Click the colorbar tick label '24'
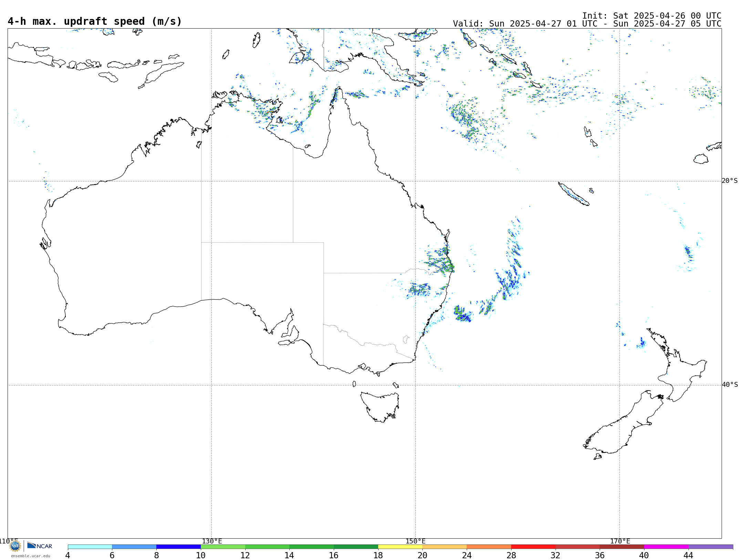The image size is (744, 560). point(467,555)
